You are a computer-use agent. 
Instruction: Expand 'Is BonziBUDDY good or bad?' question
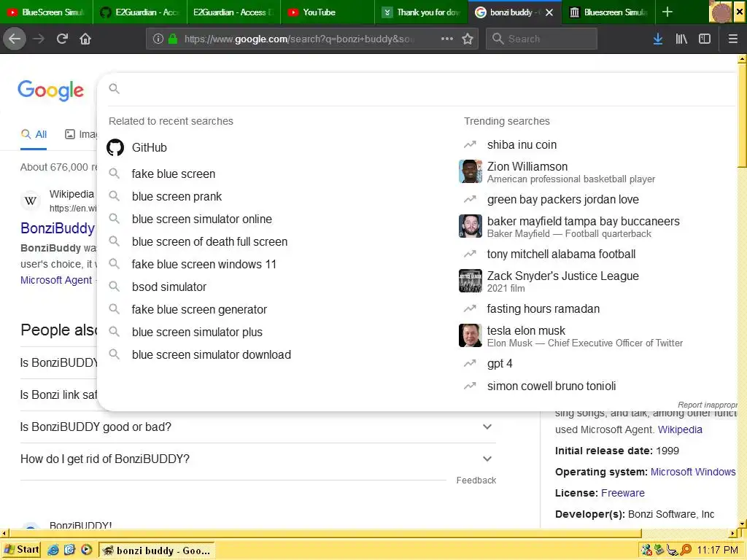(x=258, y=427)
